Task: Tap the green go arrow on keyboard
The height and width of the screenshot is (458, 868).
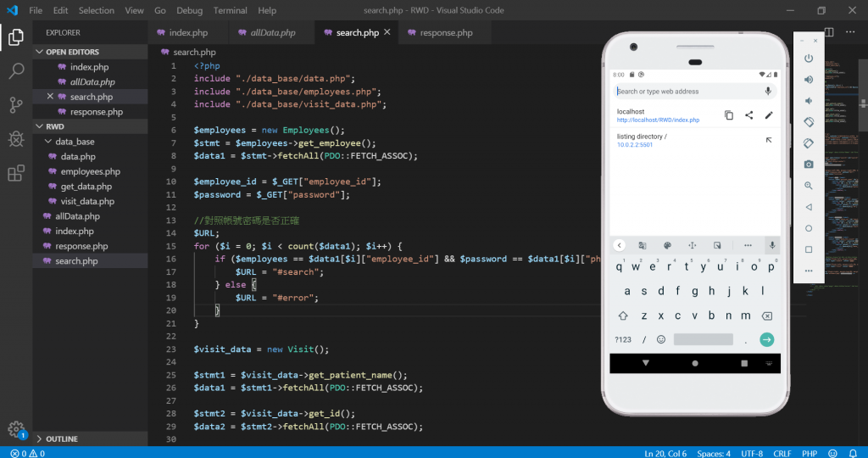Action: (766, 339)
